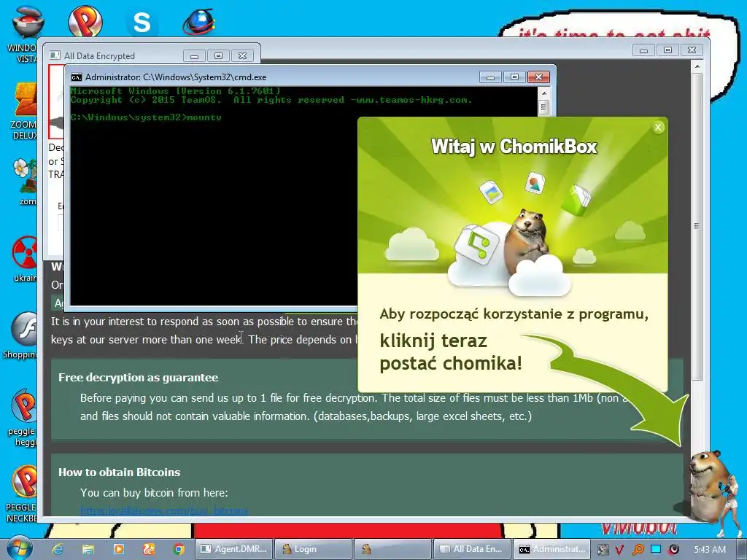Image resolution: width=747 pixels, height=560 pixels.
Task: Open the blue globe desktop icon
Action: (198, 21)
